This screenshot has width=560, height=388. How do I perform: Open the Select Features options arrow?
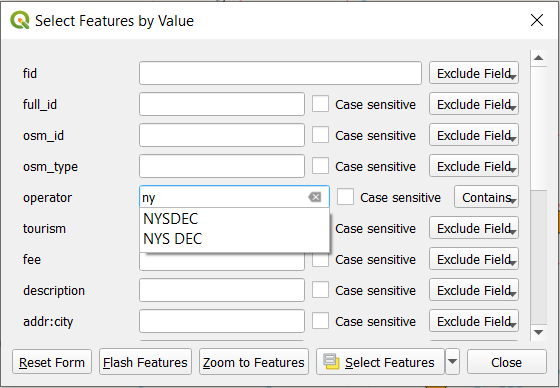452,362
